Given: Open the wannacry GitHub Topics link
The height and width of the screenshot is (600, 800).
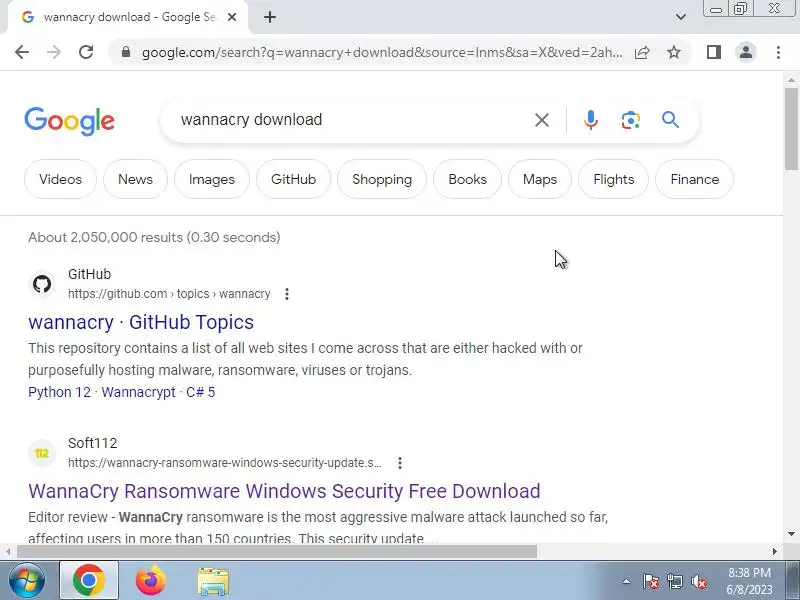Looking at the screenshot, I should coord(141,322).
